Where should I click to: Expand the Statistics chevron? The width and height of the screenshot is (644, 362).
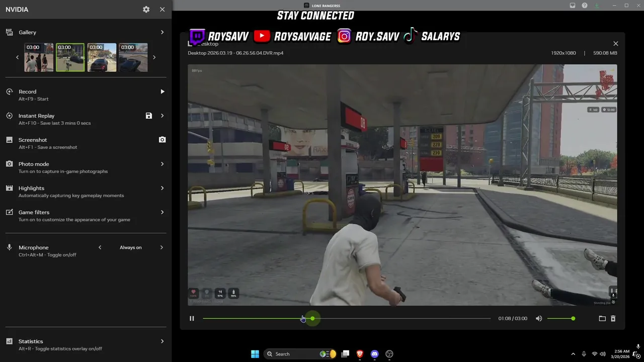162,341
